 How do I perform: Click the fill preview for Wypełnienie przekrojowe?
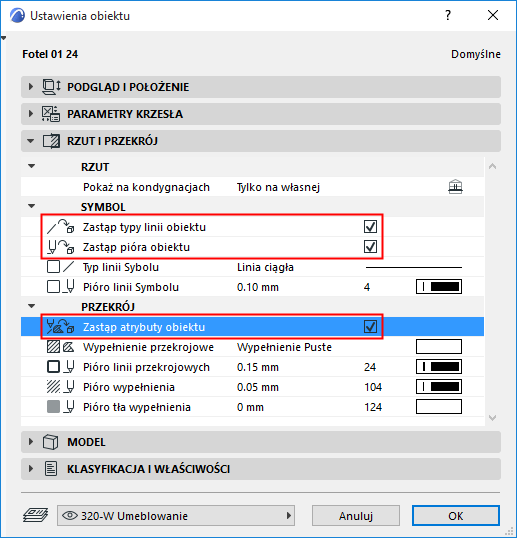point(439,347)
